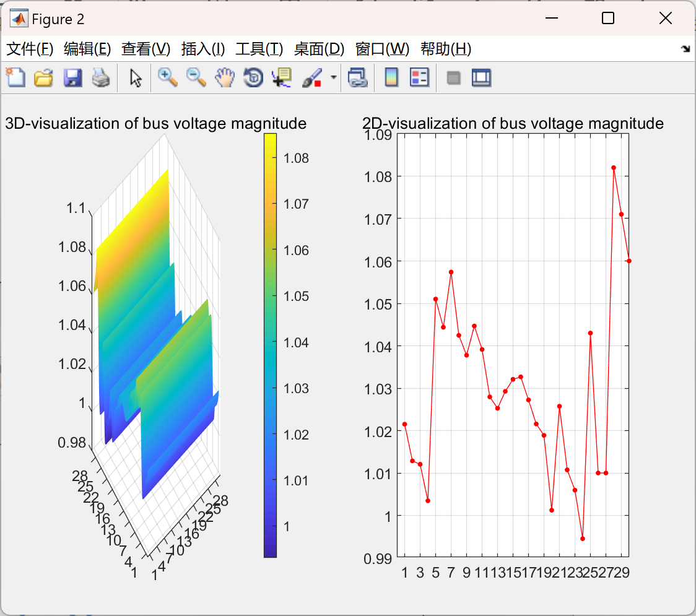Viewport: 696px width, 616px height.
Task: Open a saved figure file
Action: coord(43,77)
